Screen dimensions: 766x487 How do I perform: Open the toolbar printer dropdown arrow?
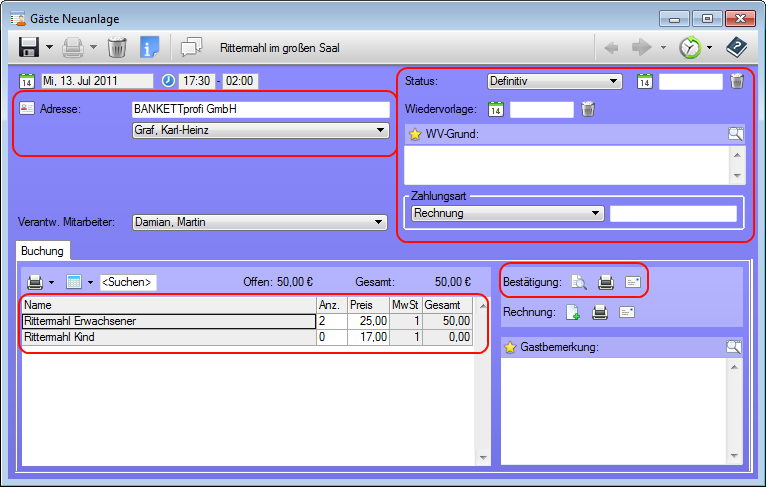pyautogui.click(x=93, y=47)
